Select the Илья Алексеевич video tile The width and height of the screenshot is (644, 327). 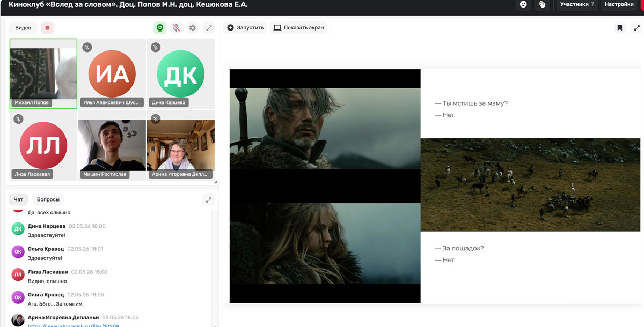pos(112,74)
